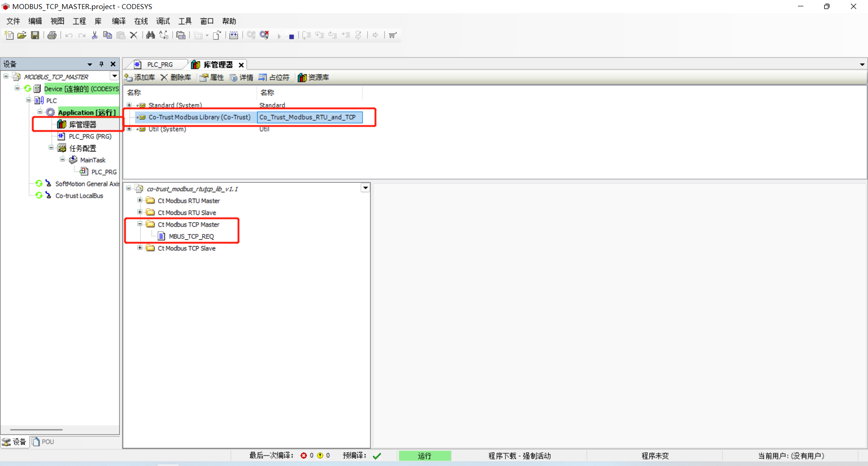Viewport: 868px width, 466px height.
Task: Open the 工具 menu
Action: [185, 21]
